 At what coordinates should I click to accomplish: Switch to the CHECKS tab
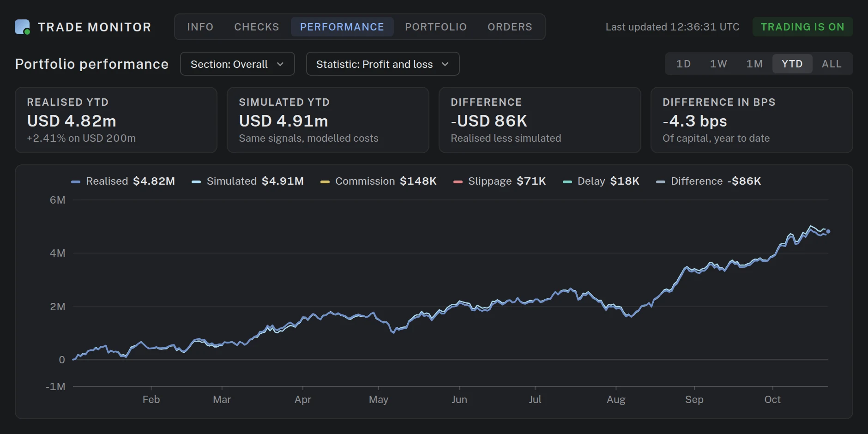(257, 27)
